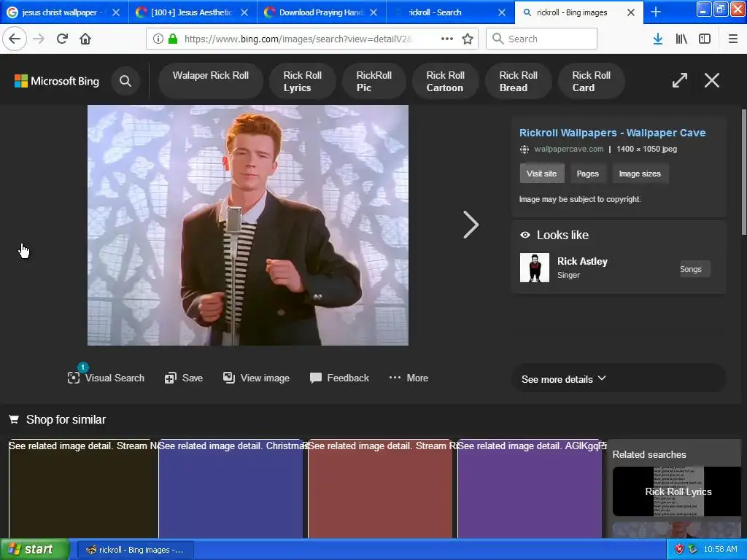The width and height of the screenshot is (747, 560).
Task: Bookmark this page with the star icon
Action: (x=468, y=39)
